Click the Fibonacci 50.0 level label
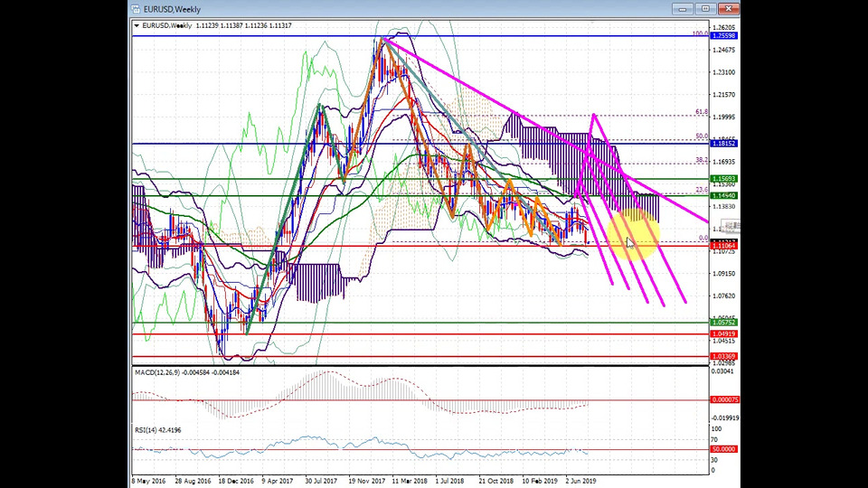This screenshot has height=488, width=868. [x=702, y=136]
